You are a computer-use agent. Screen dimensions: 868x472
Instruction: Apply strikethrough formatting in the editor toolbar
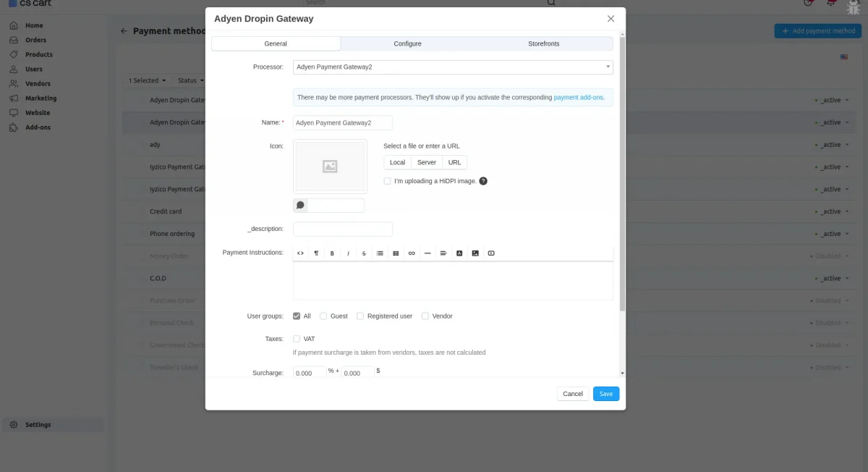tap(364, 253)
